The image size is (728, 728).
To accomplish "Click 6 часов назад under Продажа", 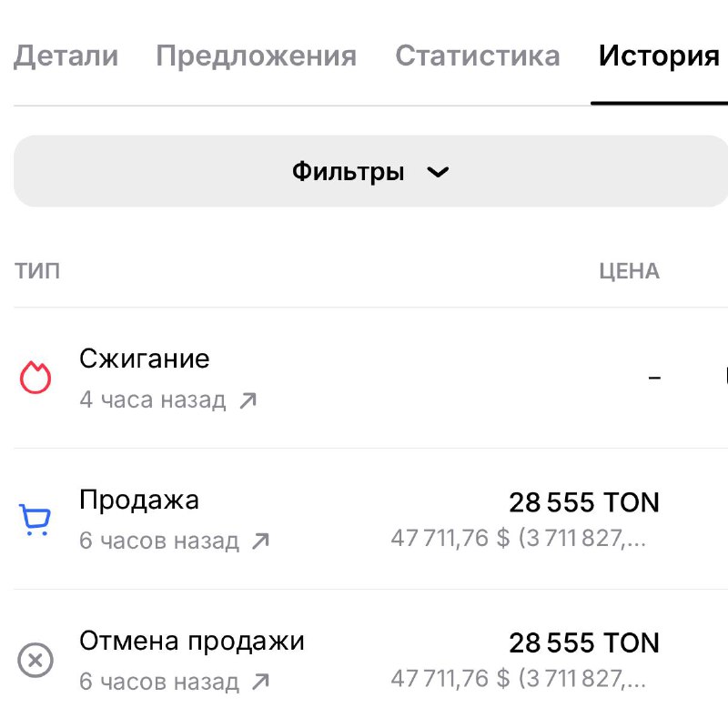I will tap(159, 540).
